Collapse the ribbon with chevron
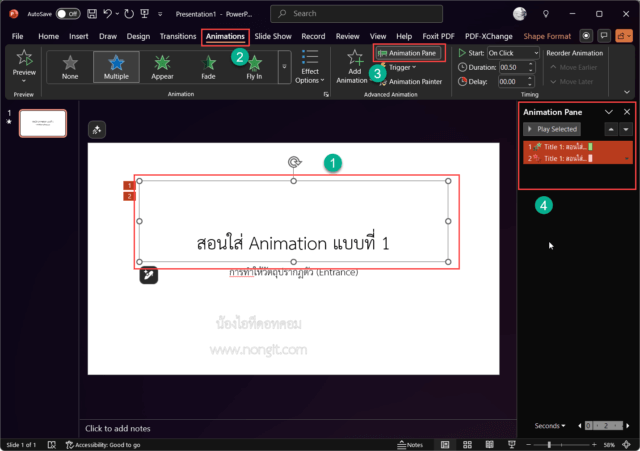The image size is (640, 451). [x=627, y=92]
